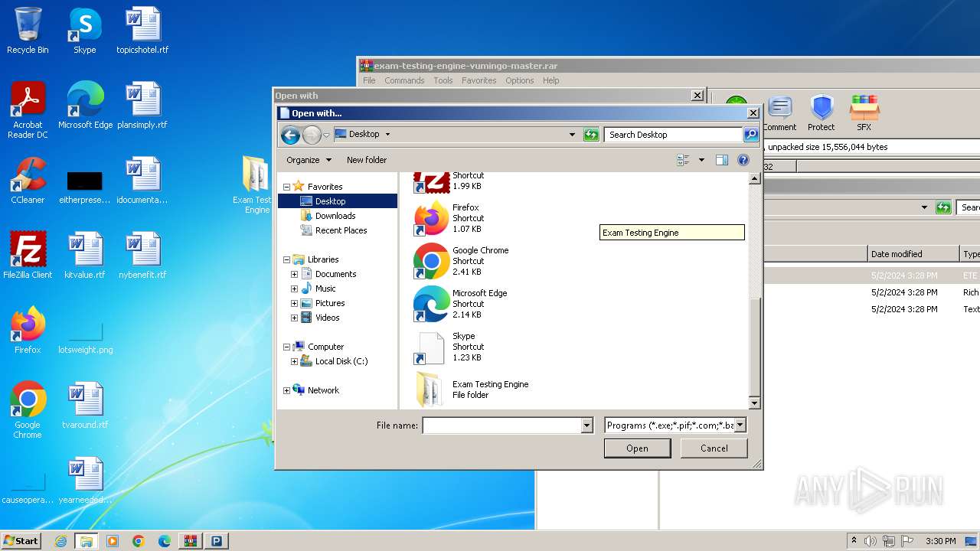
Task: Open WinRAR Favorites menu
Action: click(479, 80)
